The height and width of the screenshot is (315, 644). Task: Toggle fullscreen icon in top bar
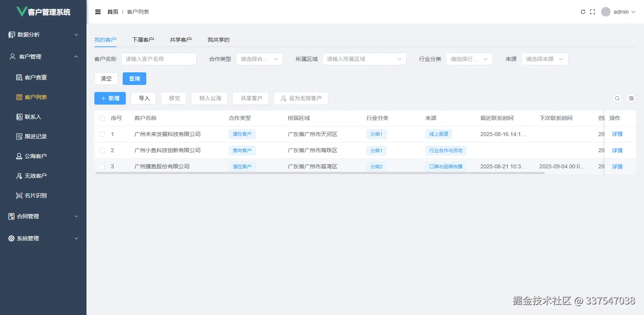pos(592,12)
